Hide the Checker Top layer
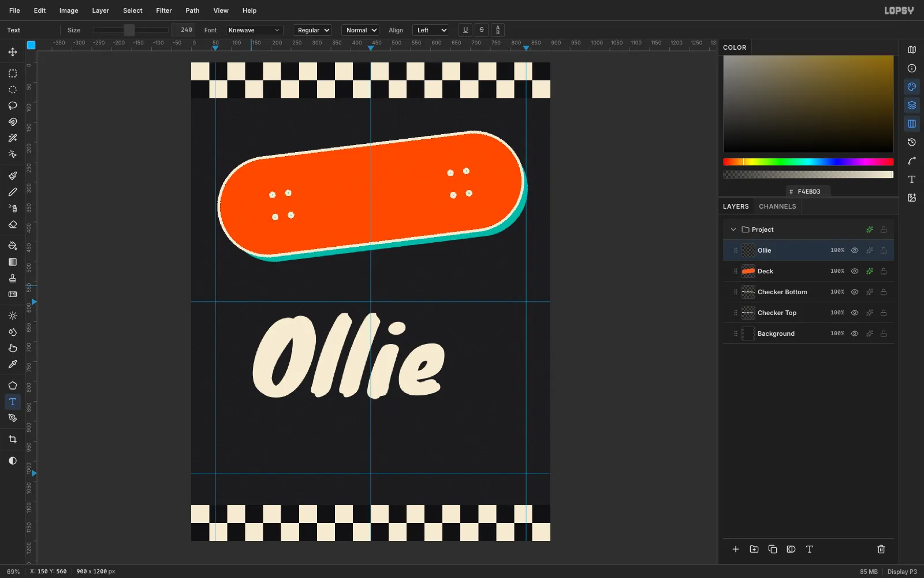Image resolution: width=924 pixels, height=578 pixels. click(855, 313)
